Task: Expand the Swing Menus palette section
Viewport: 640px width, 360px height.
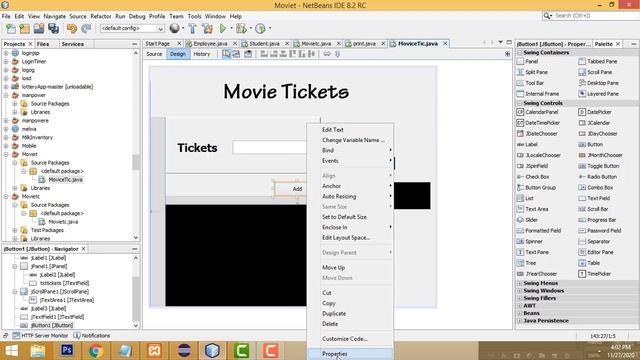Action: click(x=520, y=283)
